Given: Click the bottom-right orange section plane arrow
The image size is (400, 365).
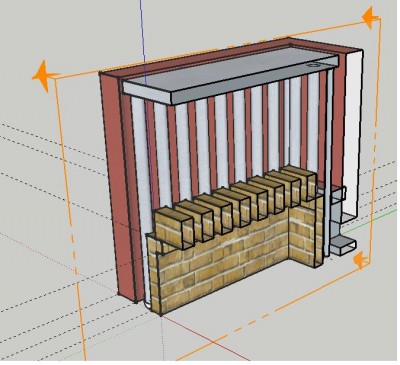Looking at the screenshot, I should point(360,260).
